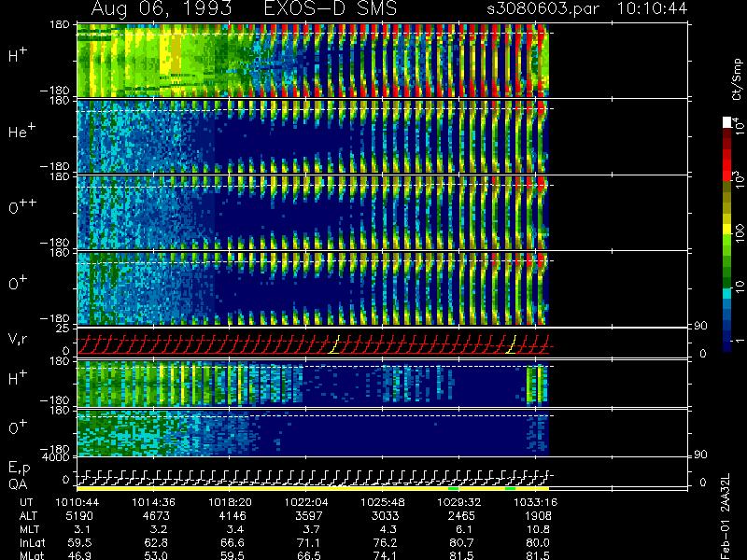The image size is (747, 560).
Task: Click the "QA" row label
Action: coord(18,484)
